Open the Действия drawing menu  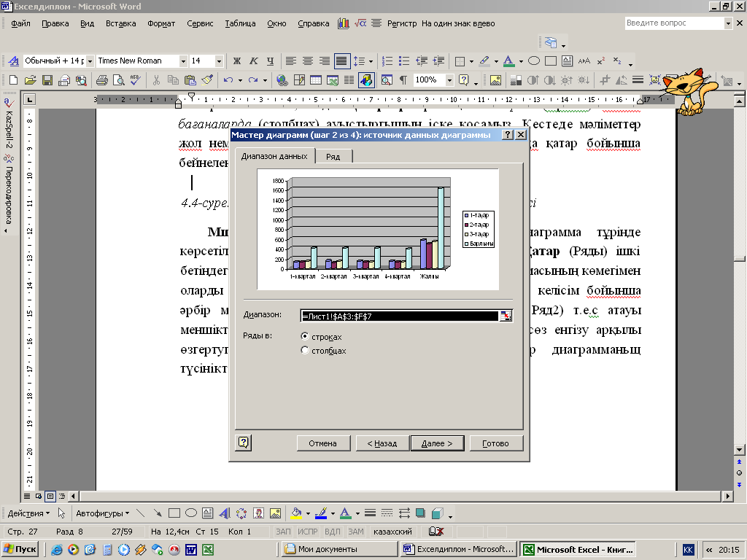[28, 513]
